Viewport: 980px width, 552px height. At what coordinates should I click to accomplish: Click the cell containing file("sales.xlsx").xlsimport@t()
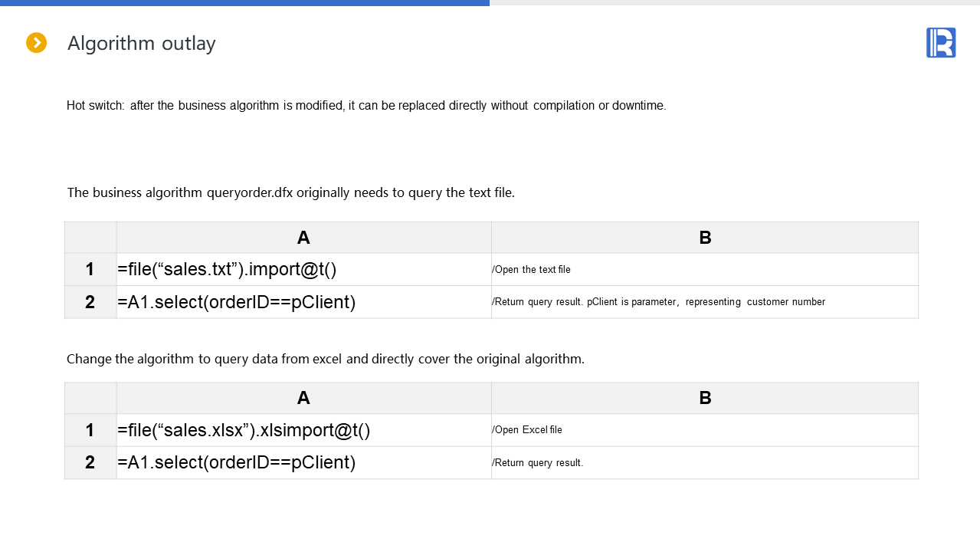[x=303, y=430]
